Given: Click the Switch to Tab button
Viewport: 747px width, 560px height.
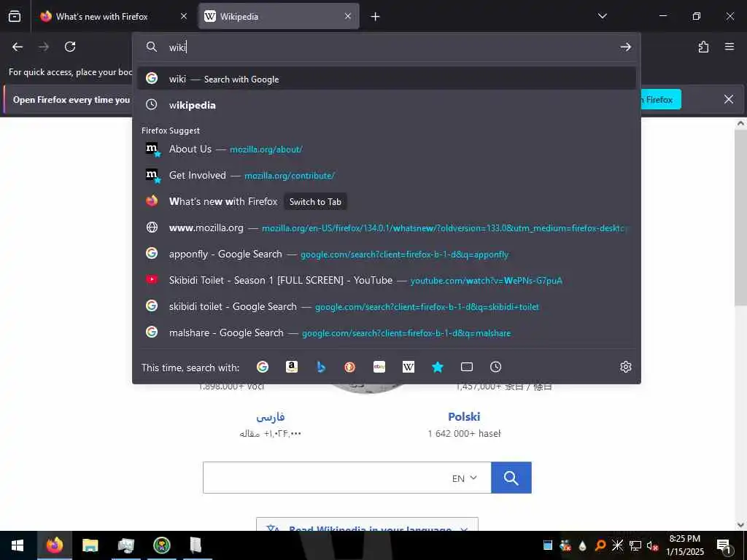Looking at the screenshot, I should pos(315,201).
